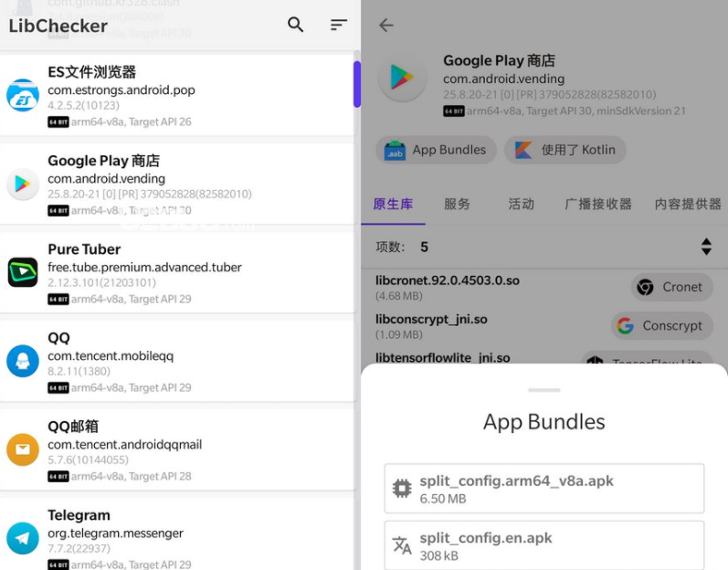Viewport: 728px width, 570px height.
Task: Click the 64 BIT badge in detail header
Action: pyautogui.click(x=454, y=111)
